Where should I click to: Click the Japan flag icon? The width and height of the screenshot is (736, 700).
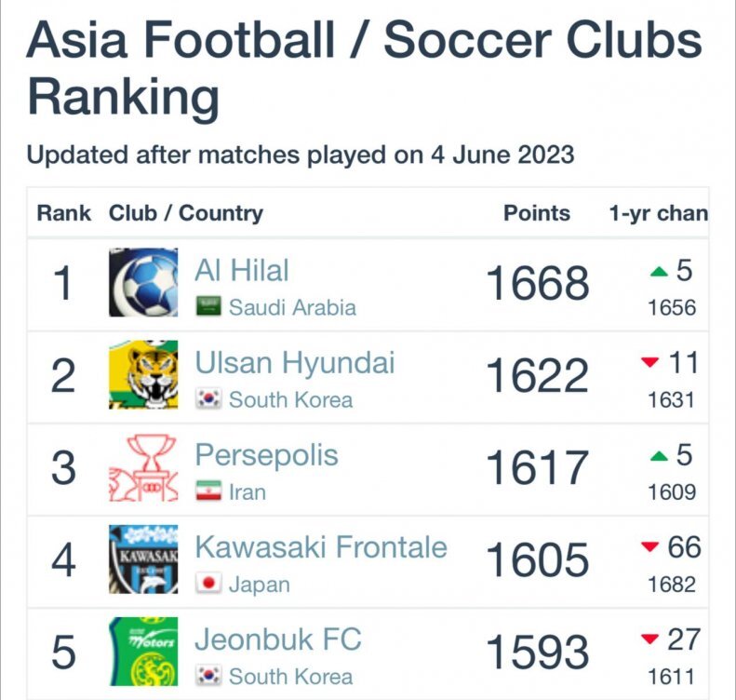(x=208, y=584)
